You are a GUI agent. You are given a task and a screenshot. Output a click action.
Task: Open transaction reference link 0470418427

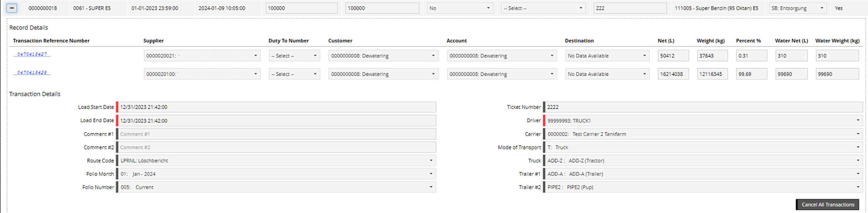click(32, 54)
